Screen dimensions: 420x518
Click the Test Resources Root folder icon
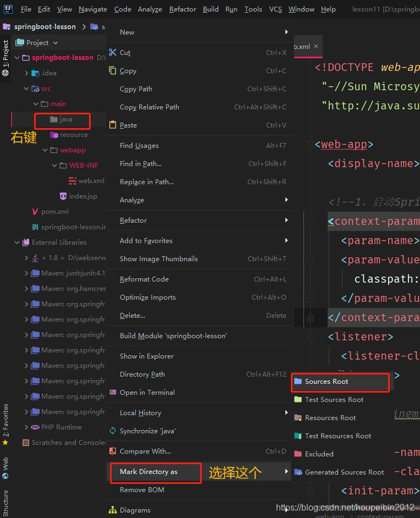click(x=298, y=436)
